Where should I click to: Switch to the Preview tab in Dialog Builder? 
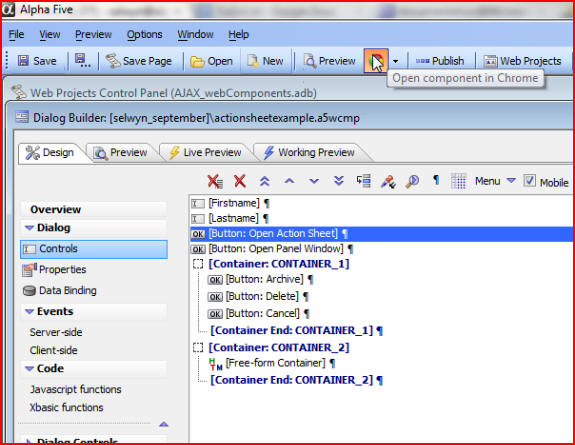click(x=120, y=153)
